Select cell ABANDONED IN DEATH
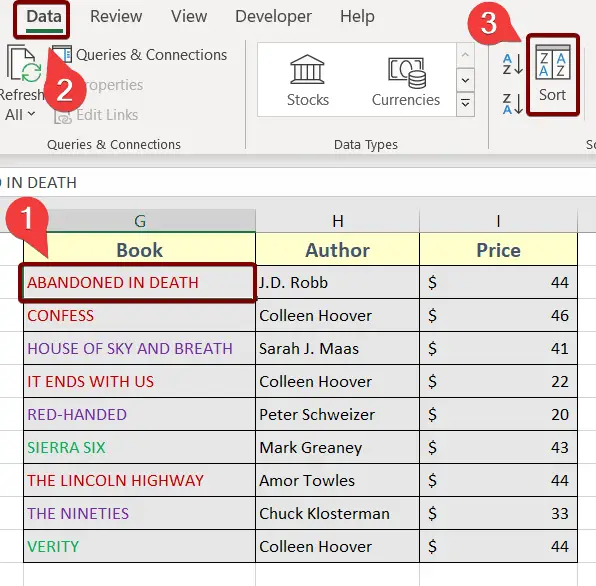Screen dimensions: 596x586 tap(139, 282)
